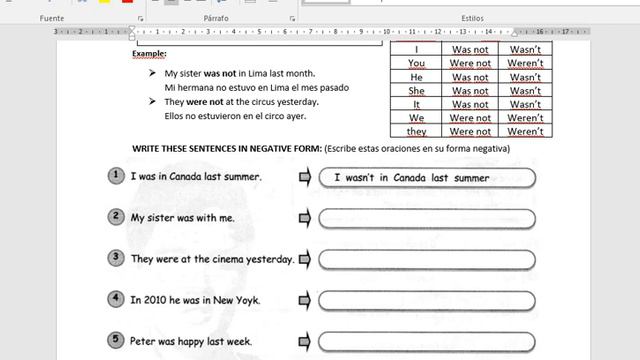Click the Fuente group label

52,18
